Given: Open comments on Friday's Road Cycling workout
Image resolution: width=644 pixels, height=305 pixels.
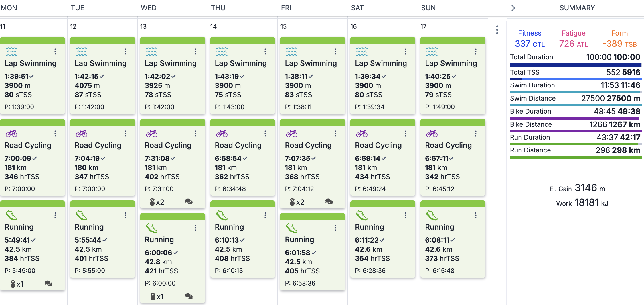Looking at the screenshot, I should coord(329,202).
